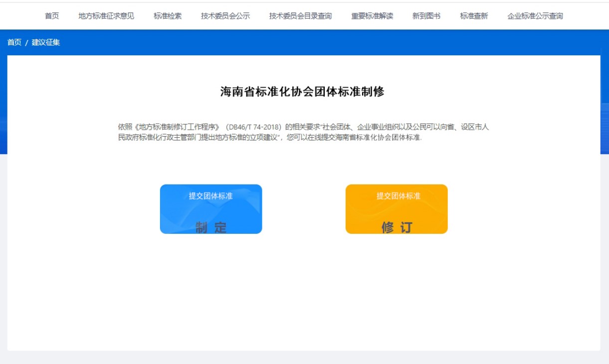Click the 建议征集 breadcrumb item
Viewport: 609px width, 364px height.
pos(46,42)
